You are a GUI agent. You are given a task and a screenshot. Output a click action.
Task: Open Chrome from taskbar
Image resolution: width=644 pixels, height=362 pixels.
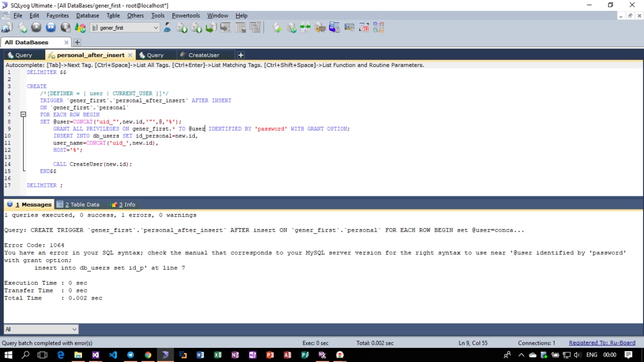(x=148, y=355)
